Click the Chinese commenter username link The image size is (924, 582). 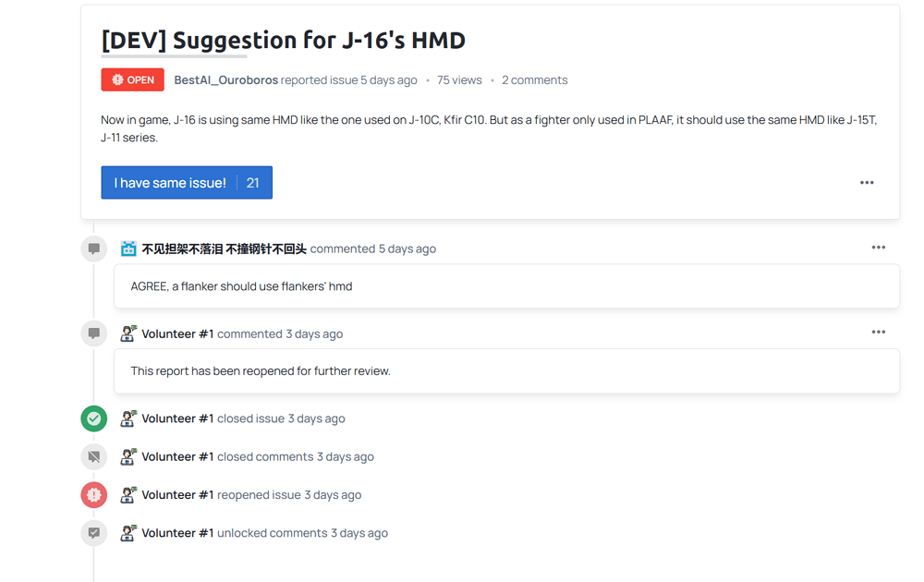click(224, 249)
